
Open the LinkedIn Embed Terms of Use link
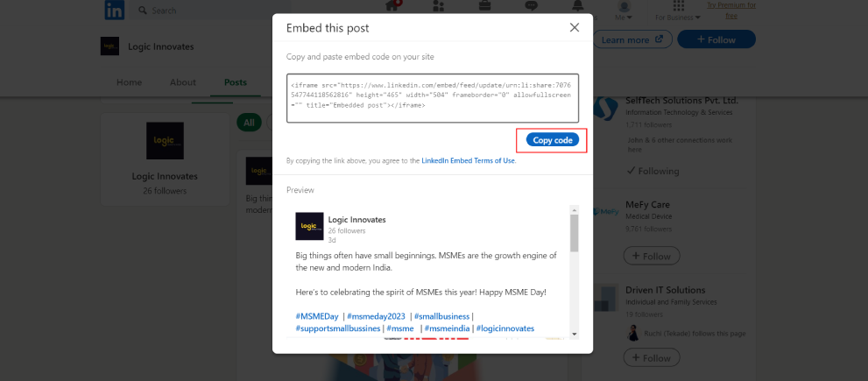pos(469,160)
